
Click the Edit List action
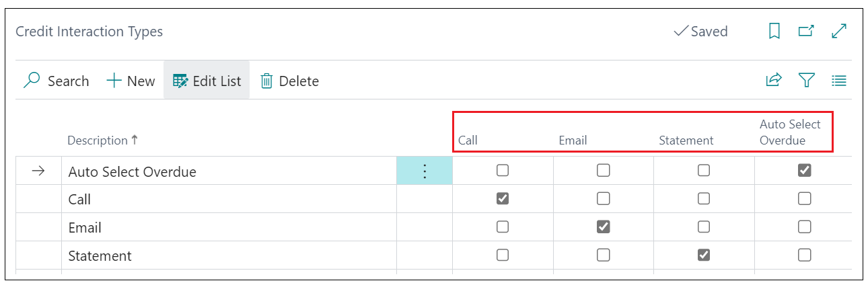(207, 81)
